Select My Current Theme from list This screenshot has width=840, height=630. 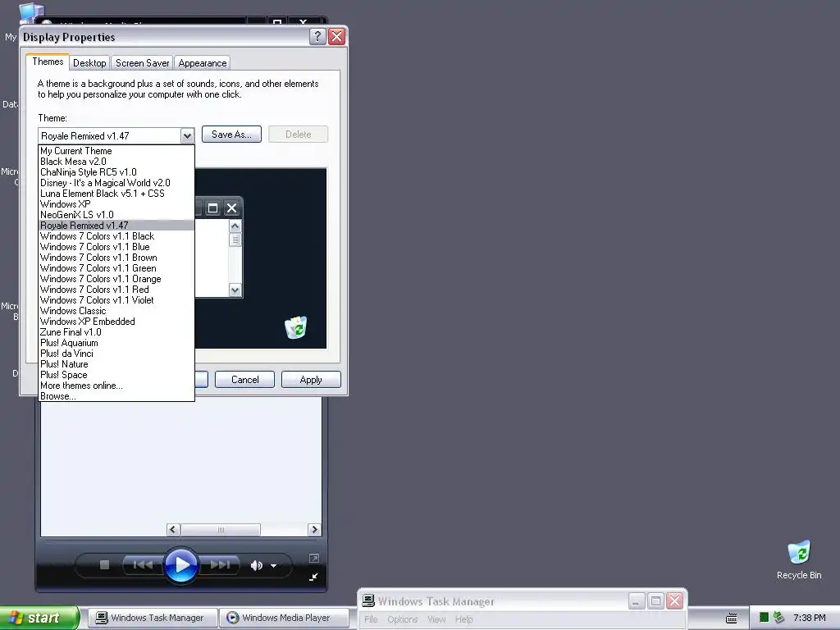point(116,151)
